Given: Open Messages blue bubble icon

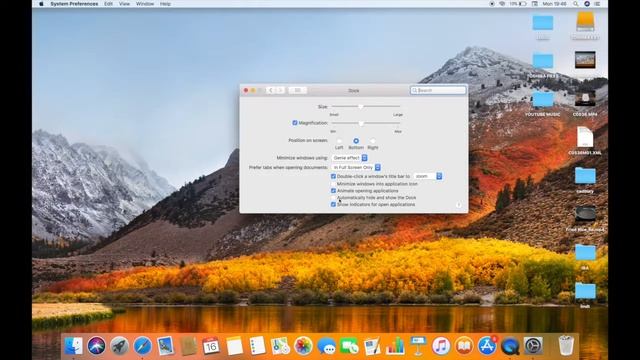Looking at the screenshot, I should point(327,346).
